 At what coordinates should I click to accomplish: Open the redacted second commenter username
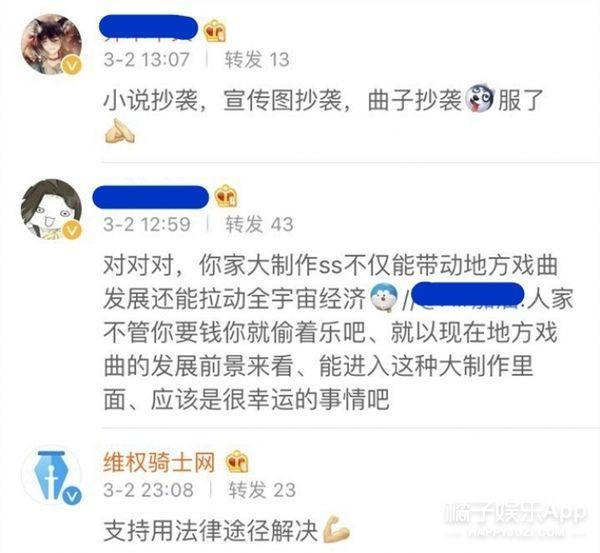151,197
